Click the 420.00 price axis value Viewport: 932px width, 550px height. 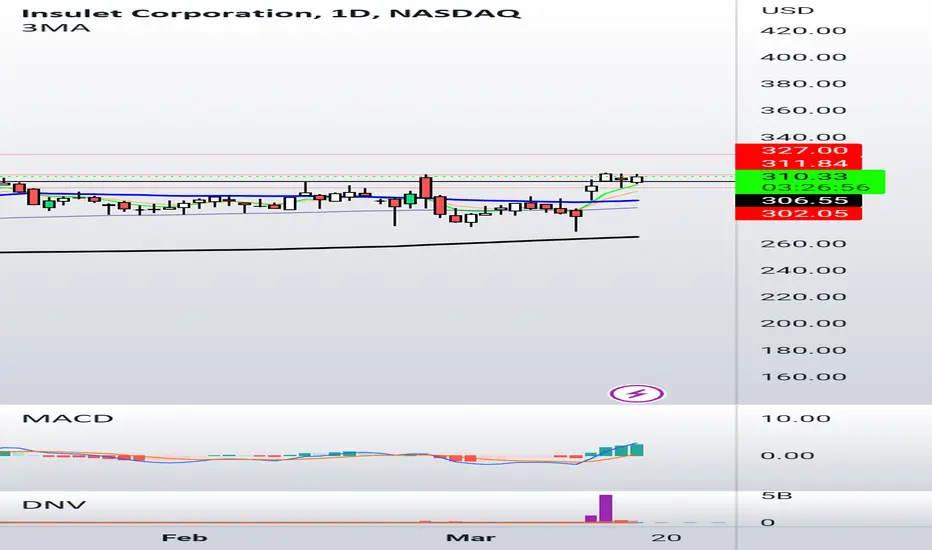point(803,31)
